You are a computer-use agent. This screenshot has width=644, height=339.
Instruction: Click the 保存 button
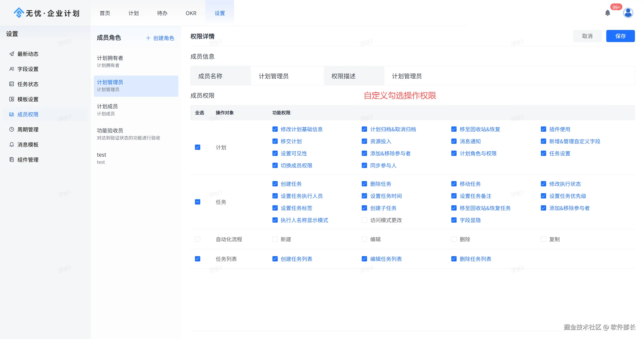[620, 36]
